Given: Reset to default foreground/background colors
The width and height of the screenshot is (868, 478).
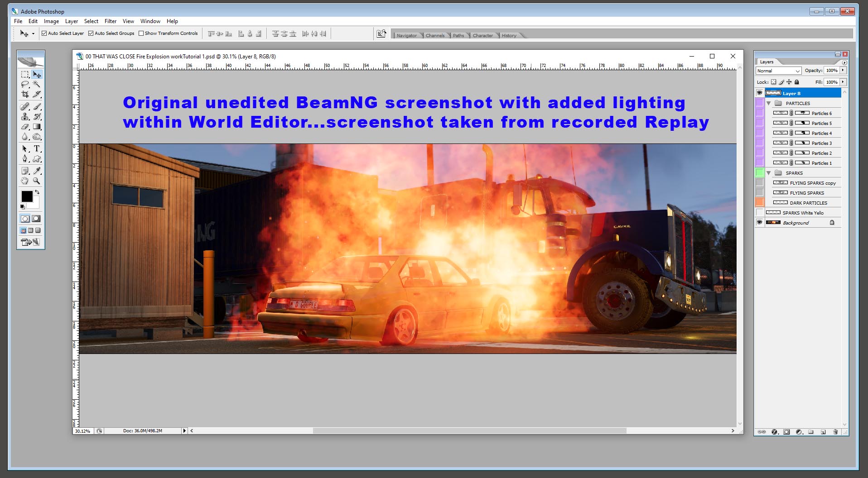Looking at the screenshot, I should pyautogui.click(x=23, y=207).
